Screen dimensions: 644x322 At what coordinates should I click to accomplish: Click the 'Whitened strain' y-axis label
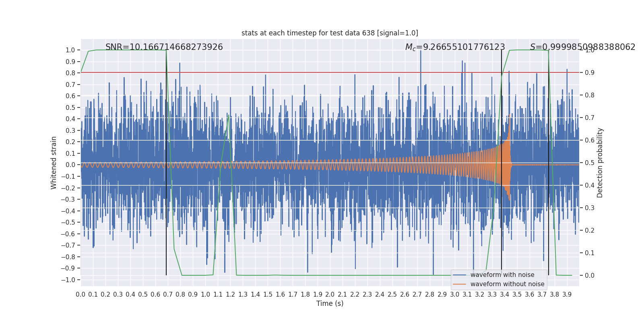point(54,163)
